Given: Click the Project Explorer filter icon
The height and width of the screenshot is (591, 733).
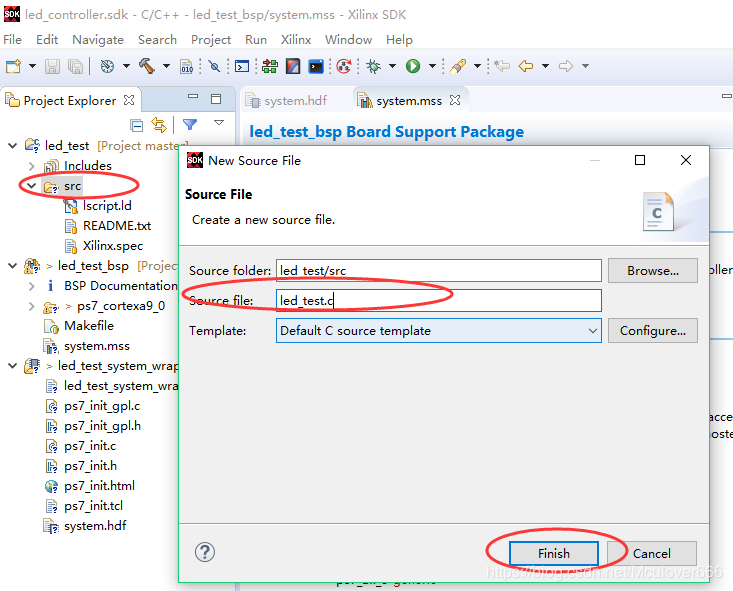Looking at the screenshot, I should 190,124.
